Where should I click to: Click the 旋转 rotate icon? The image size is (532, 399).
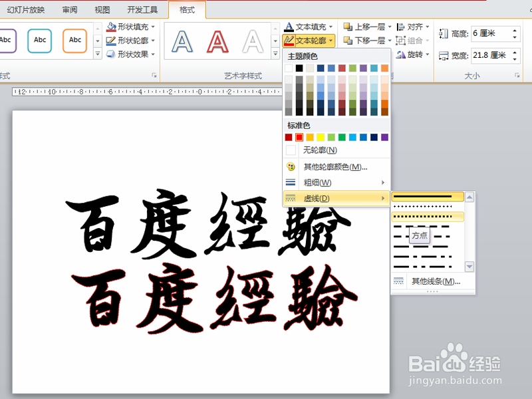click(401, 55)
